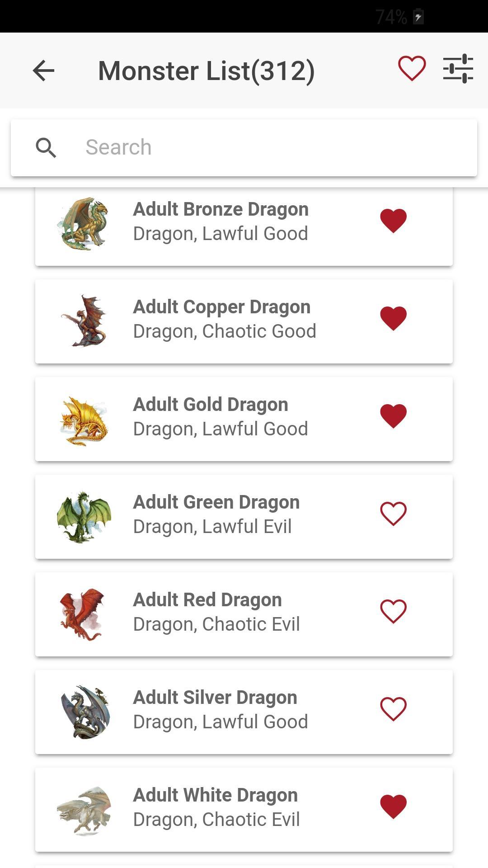This screenshot has height=868, width=488.
Task: Add Adult Red Dragon to favorites
Action: 393,611
